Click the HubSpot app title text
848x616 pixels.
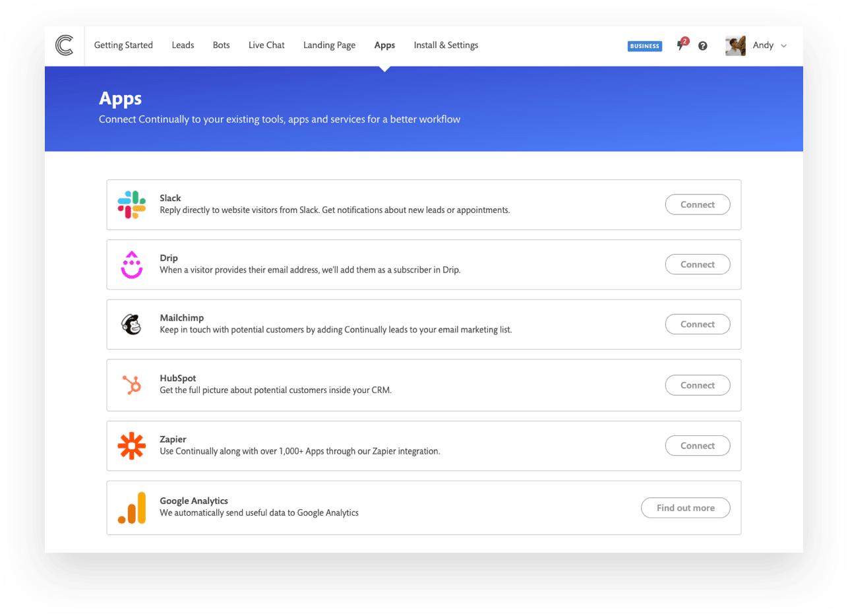click(x=177, y=379)
